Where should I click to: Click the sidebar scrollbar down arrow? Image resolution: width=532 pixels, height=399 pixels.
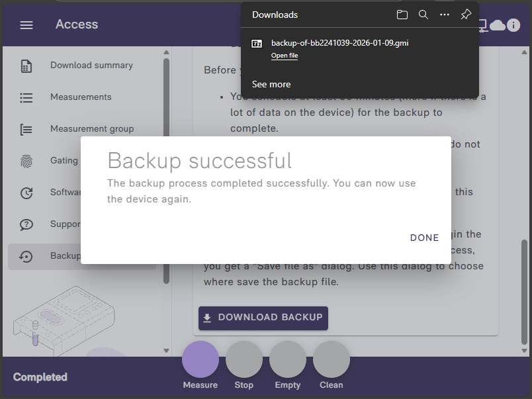(x=166, y=350)
